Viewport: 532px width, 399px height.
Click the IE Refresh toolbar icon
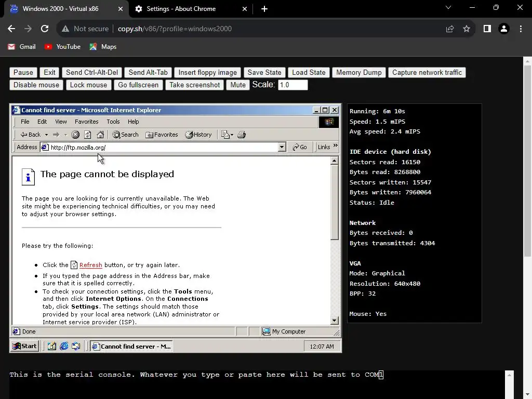87,135
